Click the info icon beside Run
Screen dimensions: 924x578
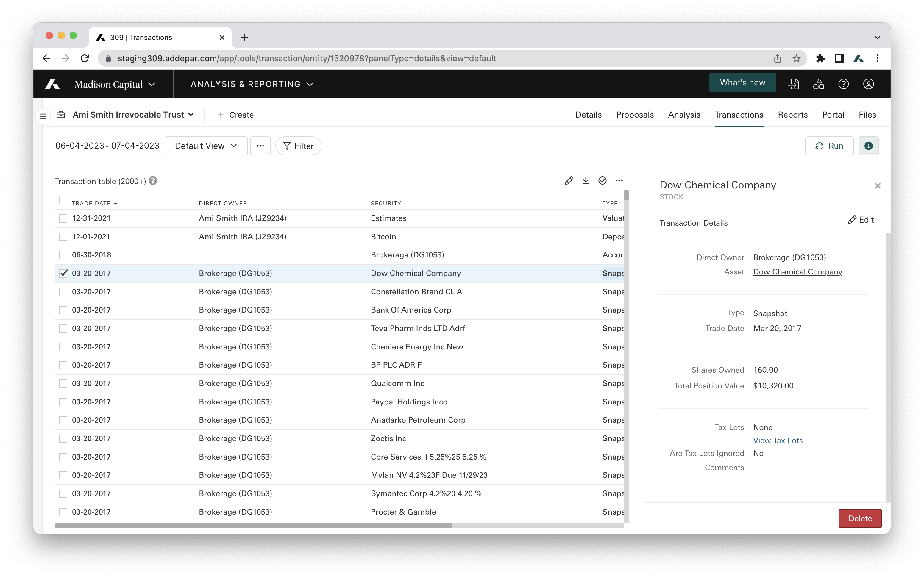click(868, 146)
